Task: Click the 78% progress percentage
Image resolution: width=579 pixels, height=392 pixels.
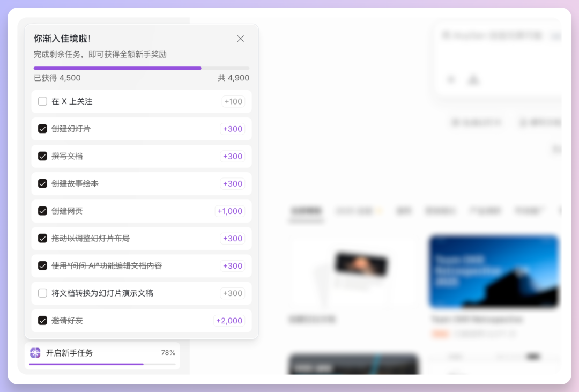Action: click(168, 353)
